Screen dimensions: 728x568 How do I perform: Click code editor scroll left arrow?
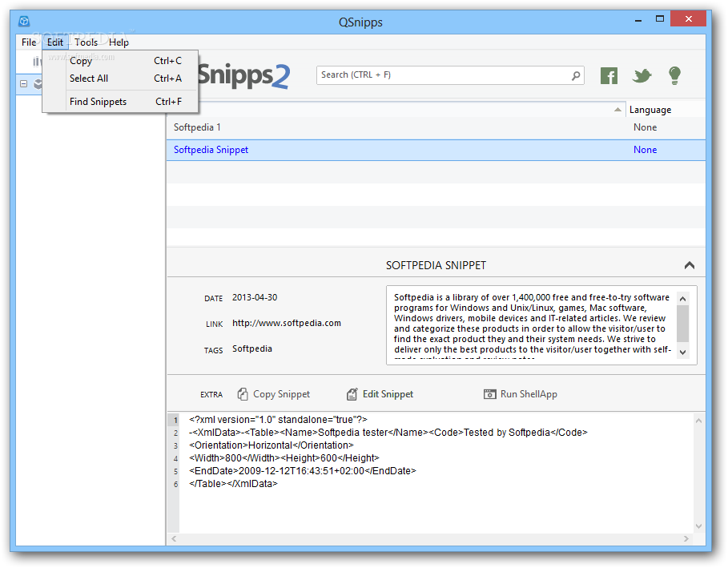(x=174, y=538)
